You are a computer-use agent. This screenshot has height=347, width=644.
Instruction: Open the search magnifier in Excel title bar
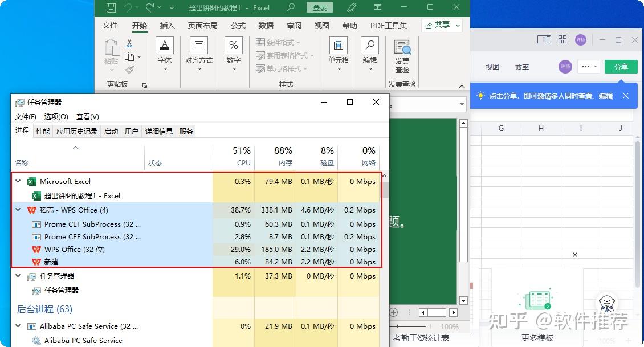(291, 7)
